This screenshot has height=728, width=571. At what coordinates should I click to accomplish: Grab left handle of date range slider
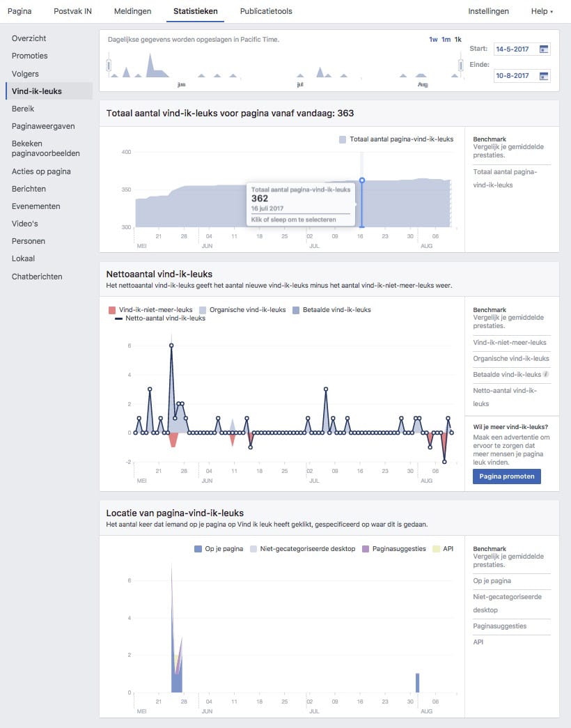[109, 65]
